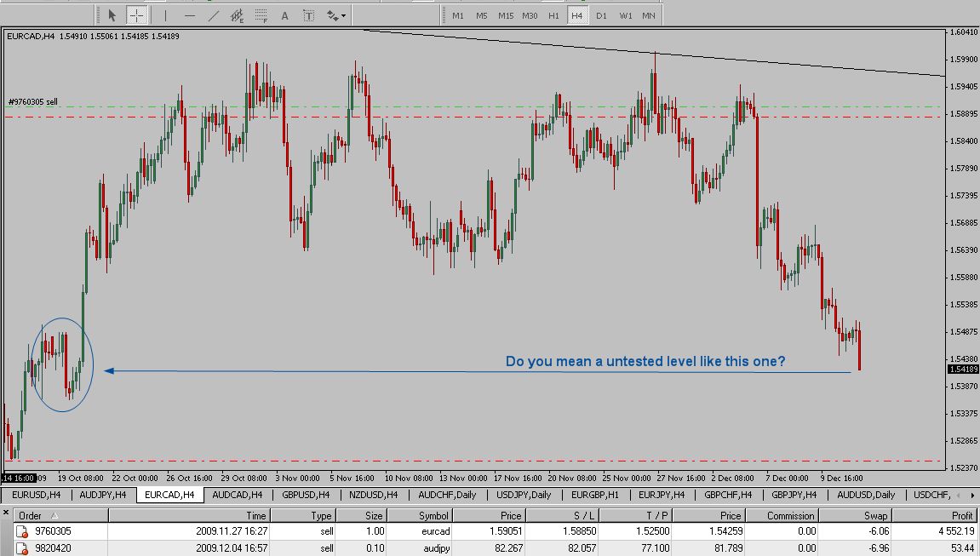
Task: Open the EURJPY,H4 chart tab
Action: tap(662, 495)
